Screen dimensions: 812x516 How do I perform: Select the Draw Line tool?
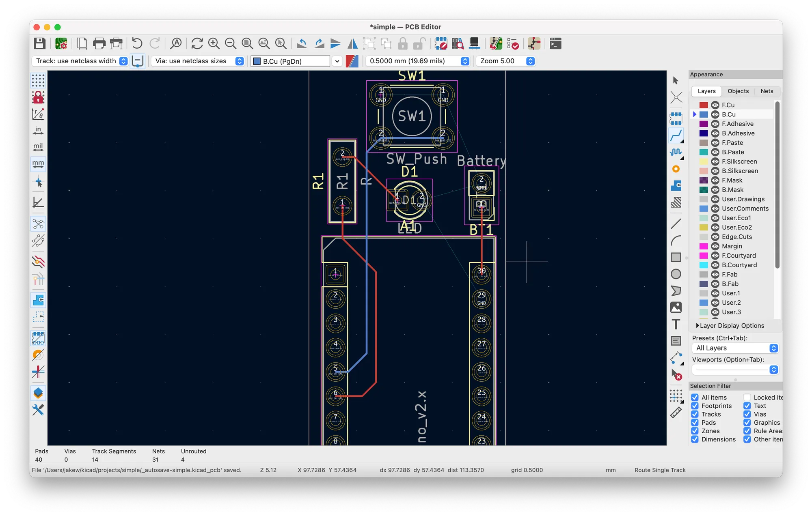click(x=676, y=224)
